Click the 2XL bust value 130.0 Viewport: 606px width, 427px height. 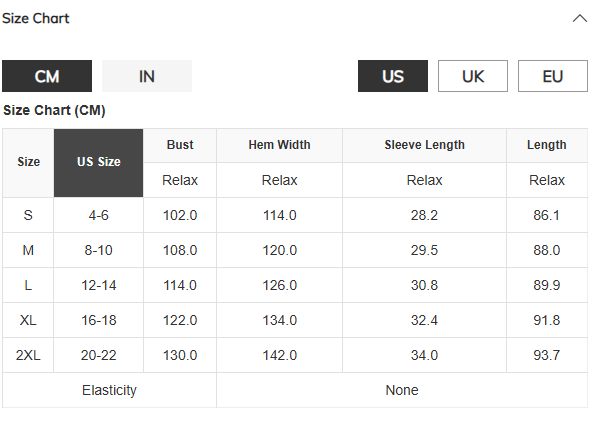(180, 355)
